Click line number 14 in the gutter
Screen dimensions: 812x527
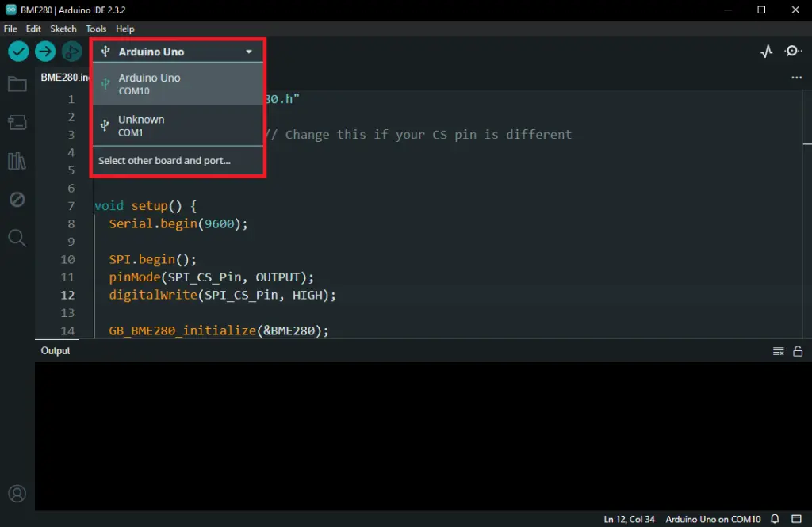tap(68, 330)
